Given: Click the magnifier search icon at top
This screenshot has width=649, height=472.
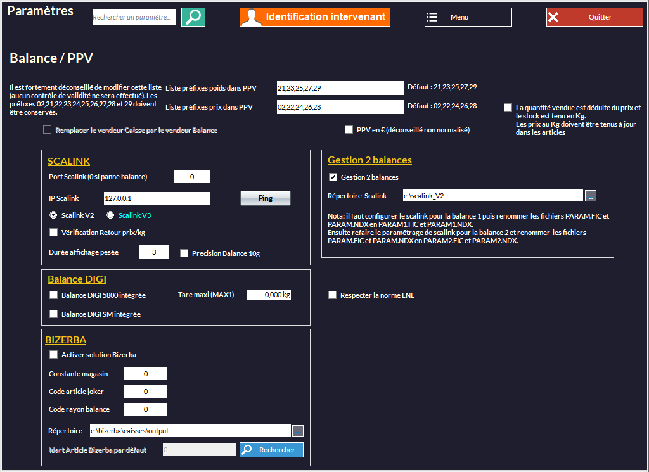Looking at the screenshot, I should click(x=194, y=17).
